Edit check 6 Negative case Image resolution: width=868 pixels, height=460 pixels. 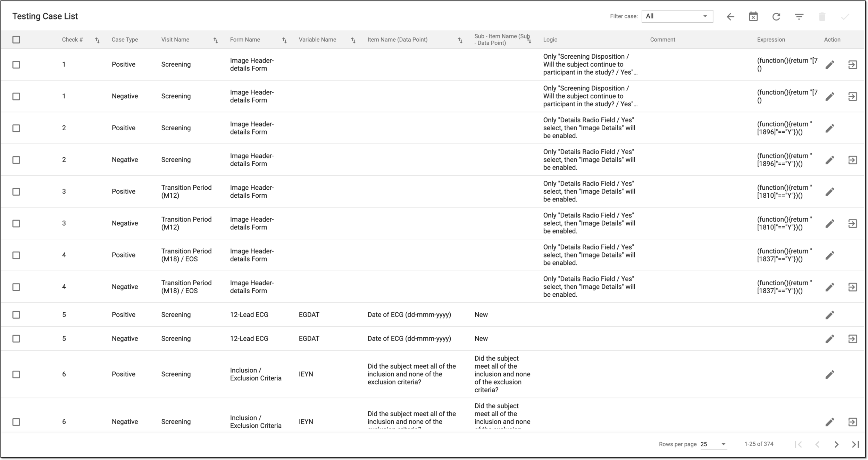[x=830, y=422]
